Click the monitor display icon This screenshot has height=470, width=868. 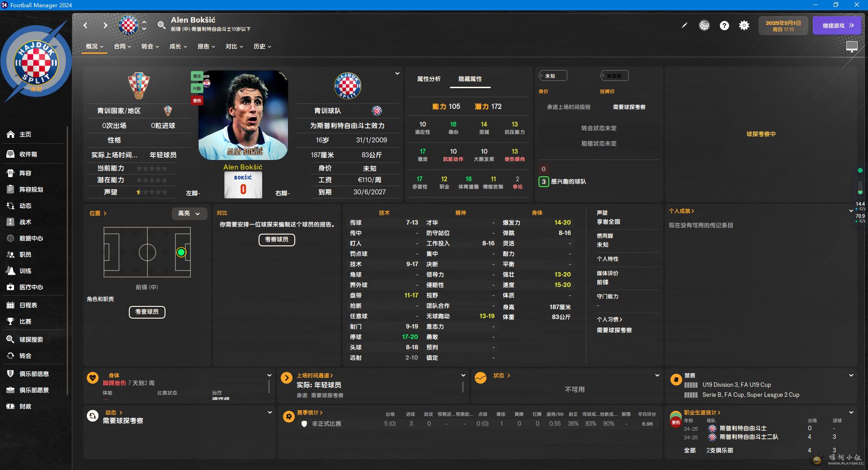852,46
